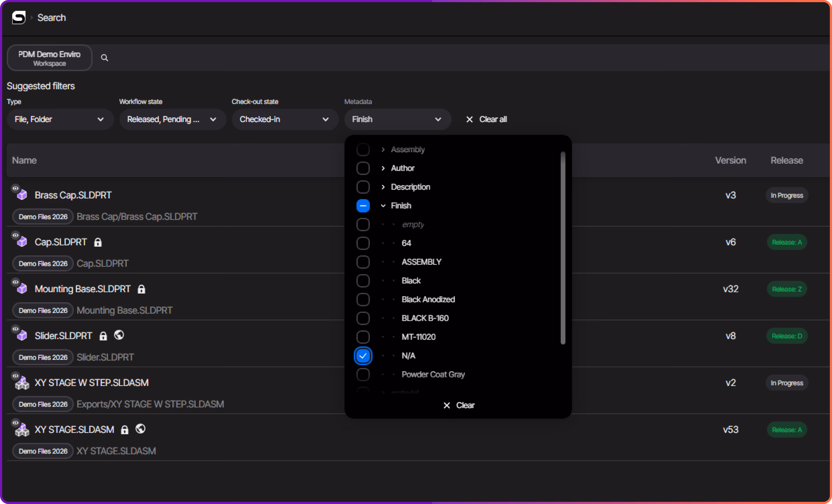Open the Workflow state filter dropdown
This screenshot has width=832, height=504.
click(173, 119)
